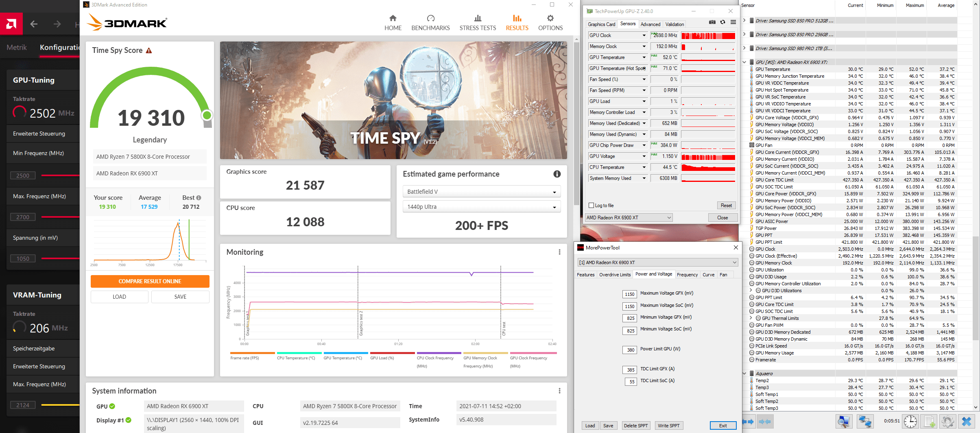Viewport: 980px width, 433px height.
Task: Open Curve tab in MorePowerTool
Action: [708, 275]
